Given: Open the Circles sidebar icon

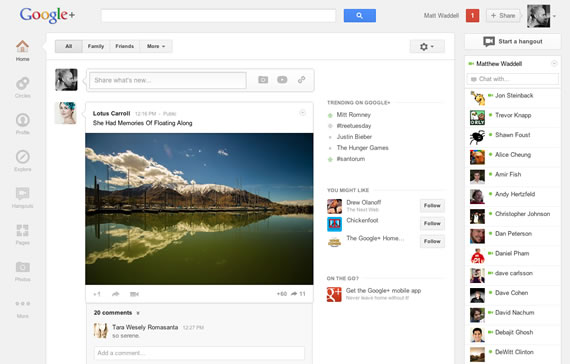Looking at the screenshot, I should [23, 83].
